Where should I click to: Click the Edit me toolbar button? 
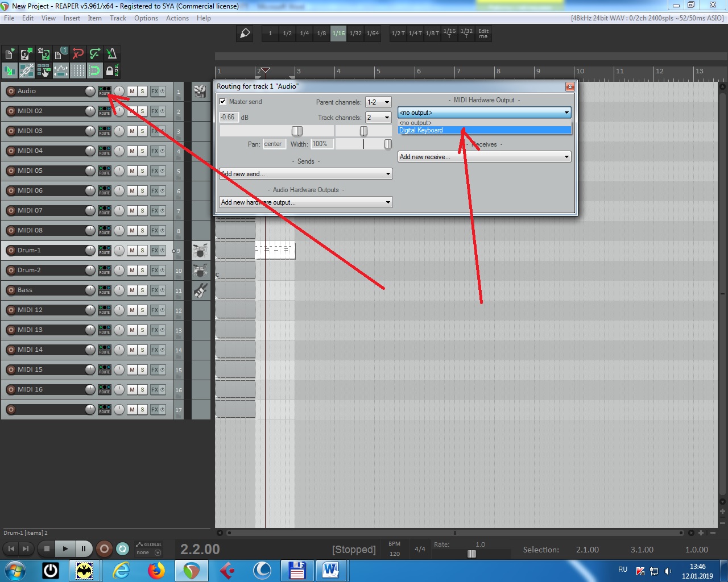483,34
